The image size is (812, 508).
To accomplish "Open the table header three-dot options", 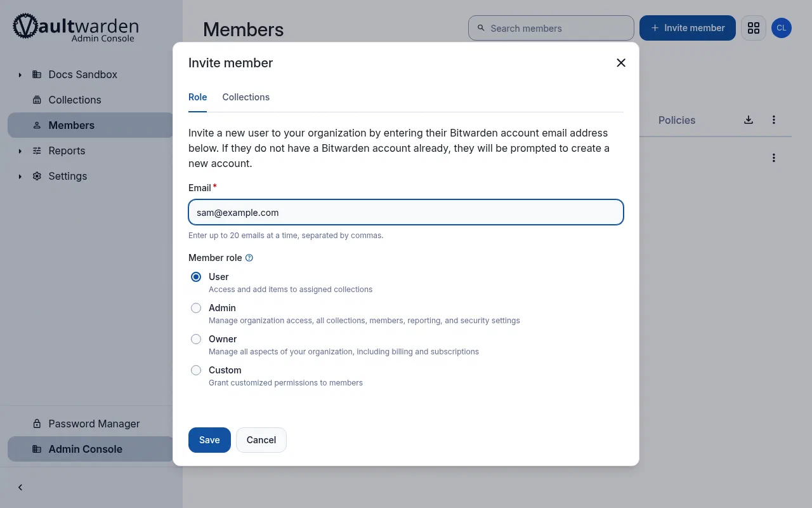I will tap(774, 119).
